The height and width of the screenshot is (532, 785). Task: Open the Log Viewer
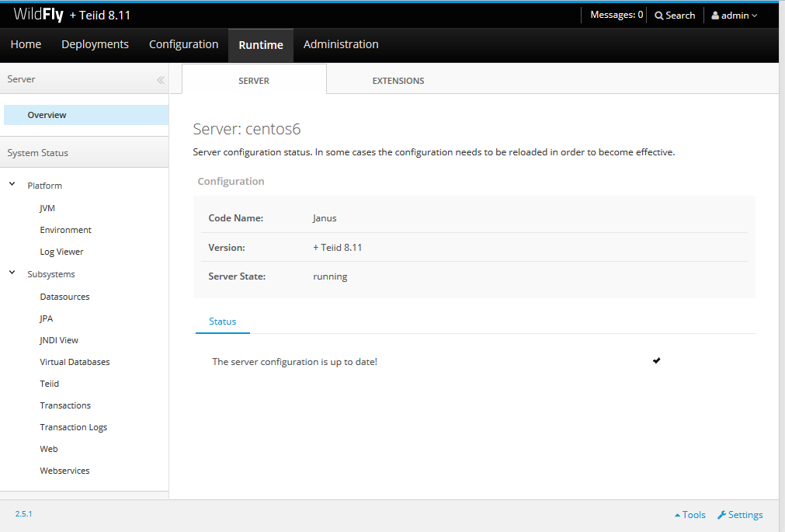pyautogui.click(x=61, y=252)
